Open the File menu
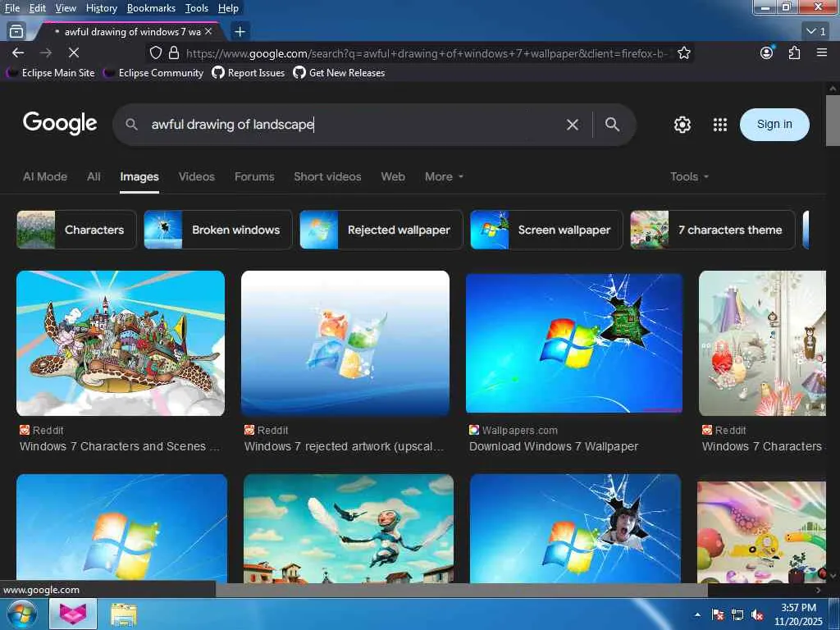Image resolution: width=840 pixels, height=630 pixels. click(12, 8)
